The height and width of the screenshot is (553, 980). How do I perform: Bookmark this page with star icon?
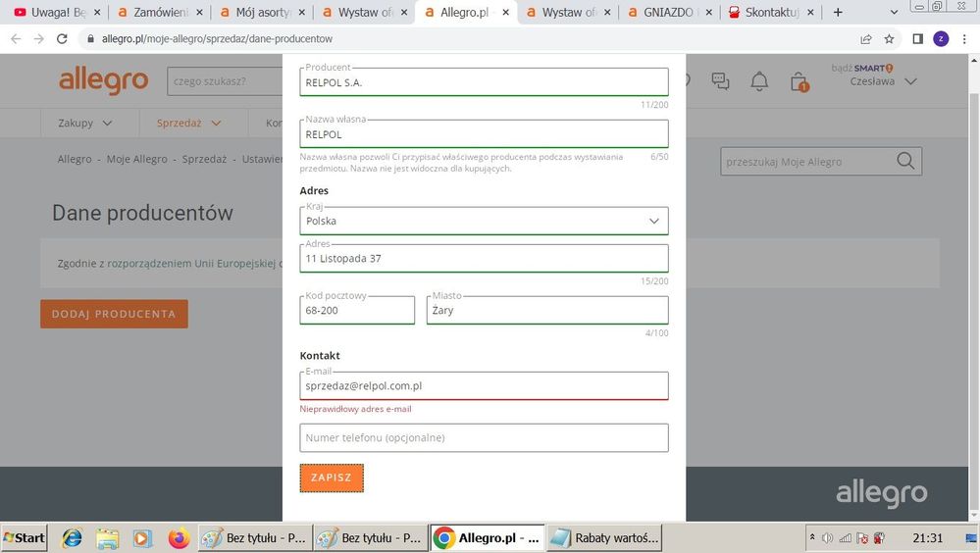pyautogui.click(x=889, y=39)
